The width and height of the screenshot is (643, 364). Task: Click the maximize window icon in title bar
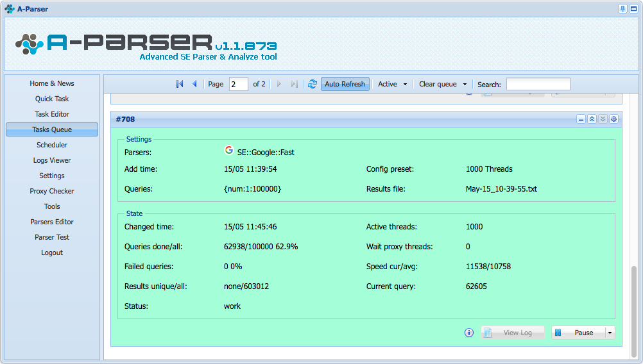click(x=633, y=8)
